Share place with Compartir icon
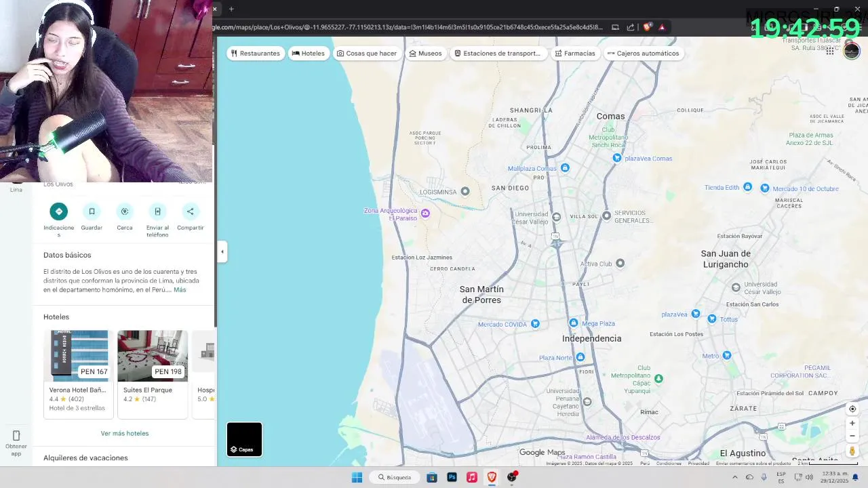868x488 pixels. pos(191,211)
